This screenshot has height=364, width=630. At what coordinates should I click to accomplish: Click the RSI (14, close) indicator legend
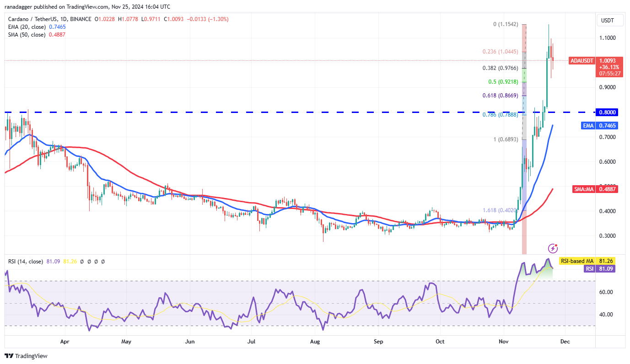[x=26, y=262]
